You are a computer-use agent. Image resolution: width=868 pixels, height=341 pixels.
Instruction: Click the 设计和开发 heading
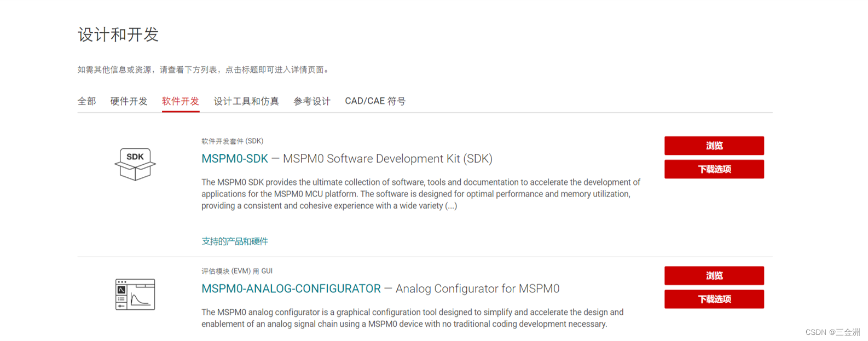(118, 34)
